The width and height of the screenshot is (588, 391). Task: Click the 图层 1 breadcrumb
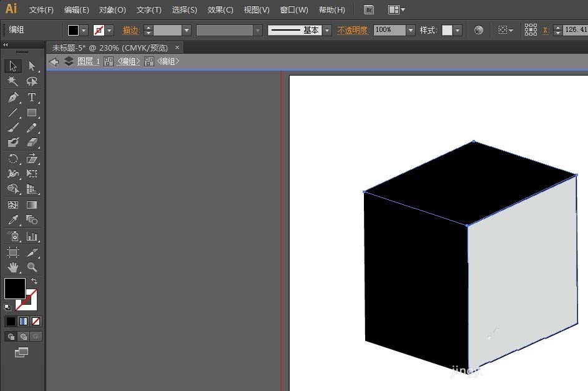[88, 61]
